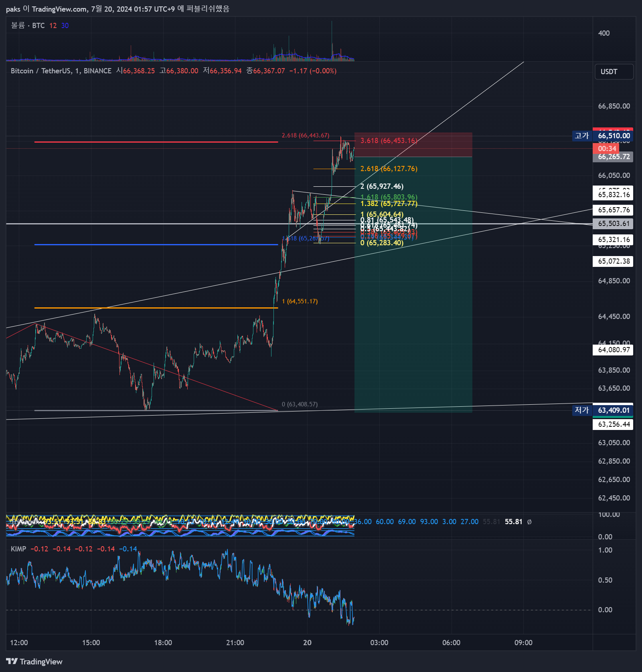
Task: Click the red 12 volume value
Action: pos(53,26)
